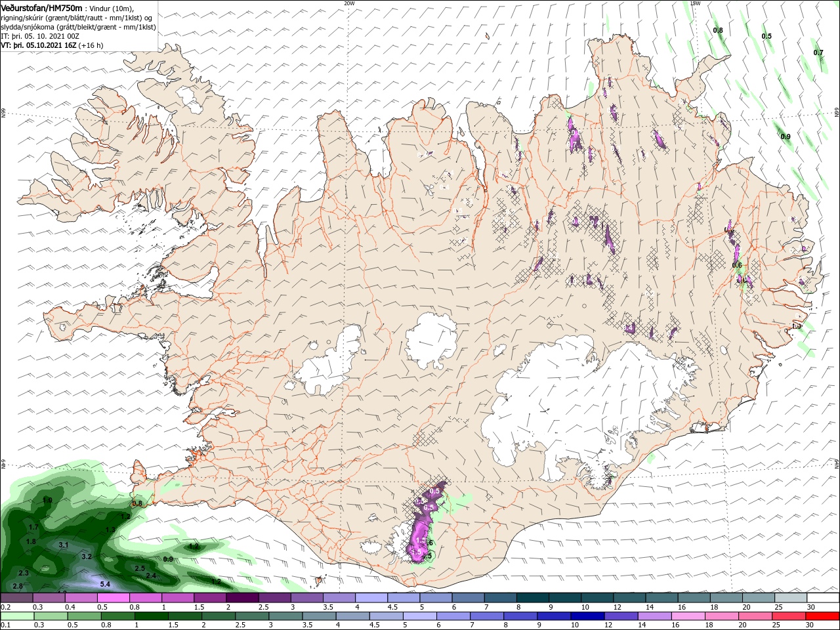Select the 2 swatch in the green rain scale
The image size is (840, 630).
[x=219, y=616]
